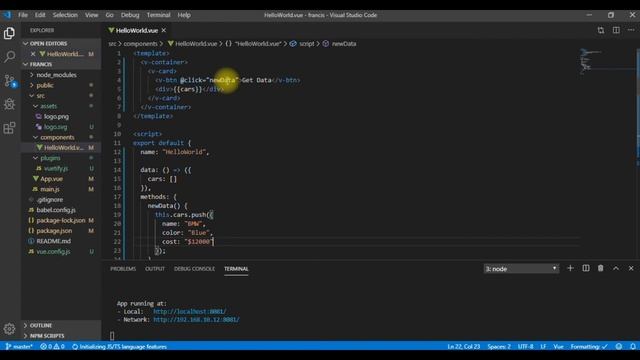The image size is (640, 360).
Task: Collapse the plugins folder
Action: tap(50, 158)
